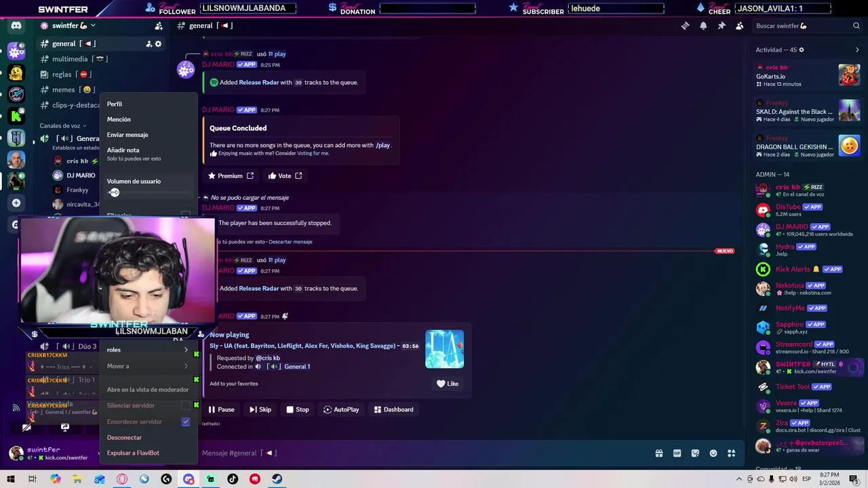Open threads icon in channel header

[685, 26]
